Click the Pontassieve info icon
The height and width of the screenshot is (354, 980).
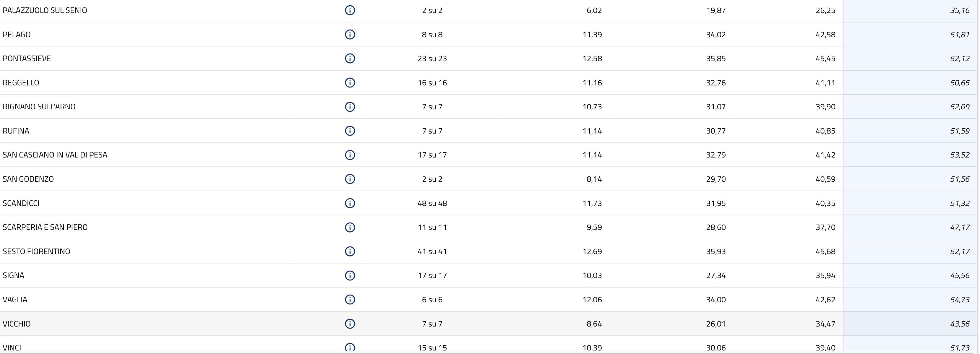click(350, 59)
